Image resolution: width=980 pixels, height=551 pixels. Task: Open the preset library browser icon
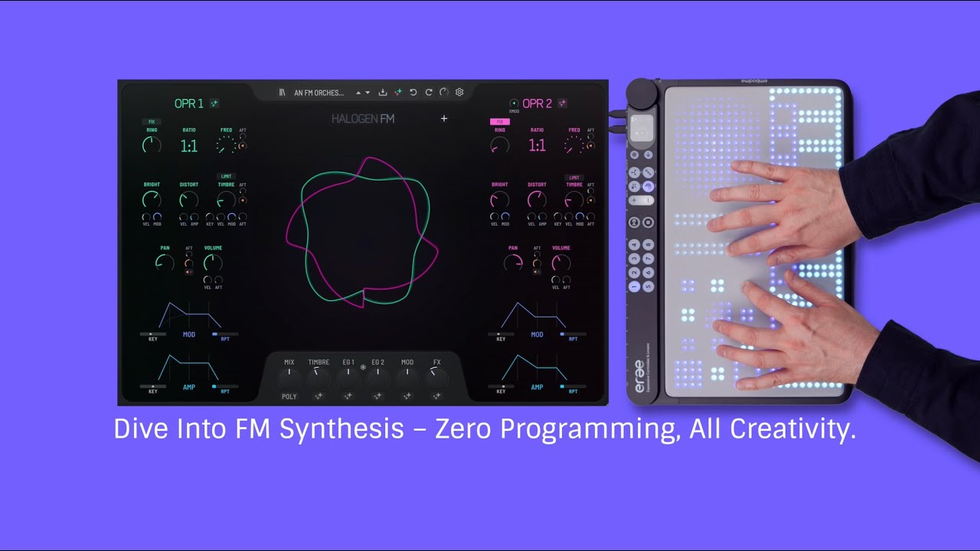coord(282,93)
